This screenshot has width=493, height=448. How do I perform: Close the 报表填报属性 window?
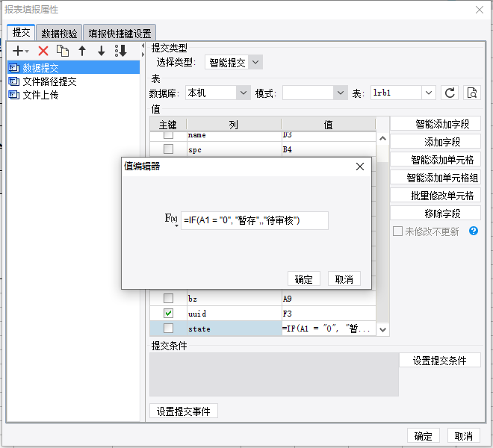pos(479,10)
